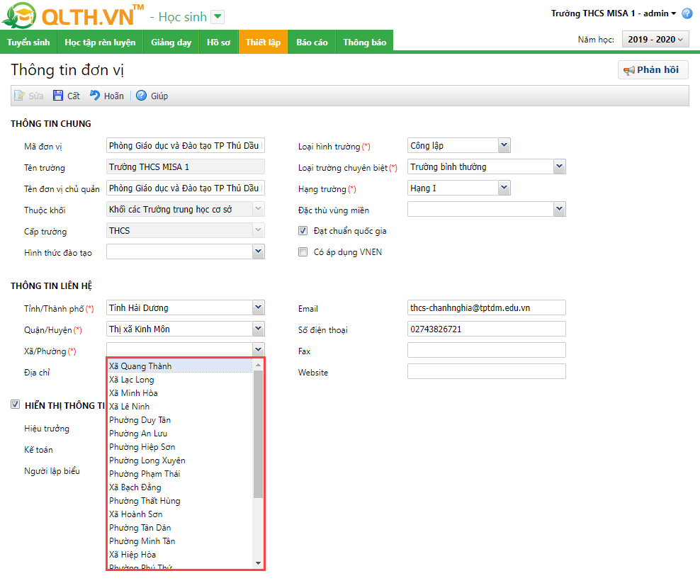Click the Số điện thoại input field

[x=486, y=329]
